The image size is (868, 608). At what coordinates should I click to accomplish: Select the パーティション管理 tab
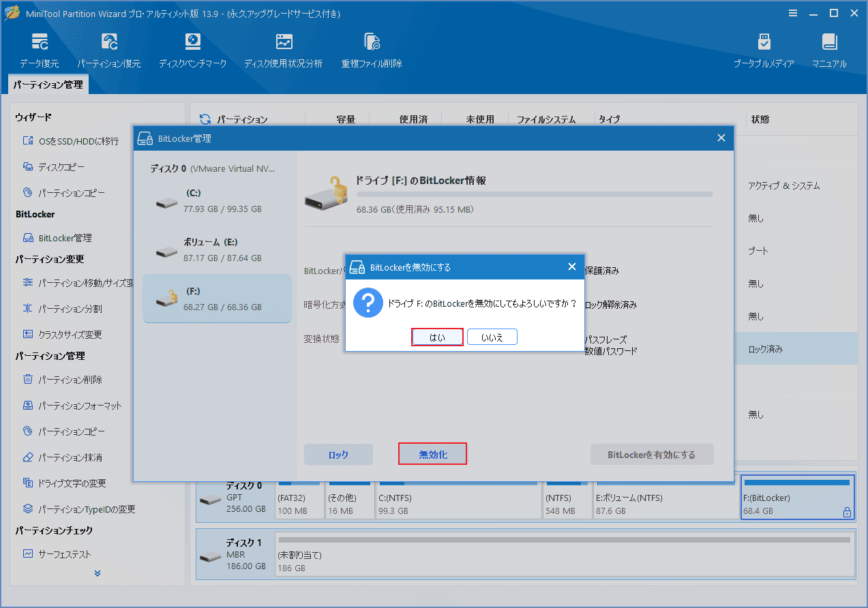(x=48, y=85)
